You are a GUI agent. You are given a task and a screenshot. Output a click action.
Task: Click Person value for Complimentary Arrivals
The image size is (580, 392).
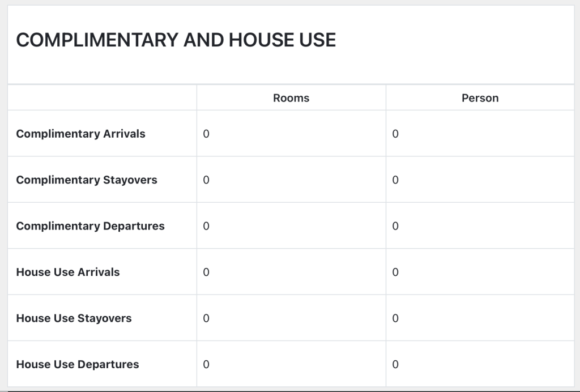pyautogui.click(x=395, y=134)
